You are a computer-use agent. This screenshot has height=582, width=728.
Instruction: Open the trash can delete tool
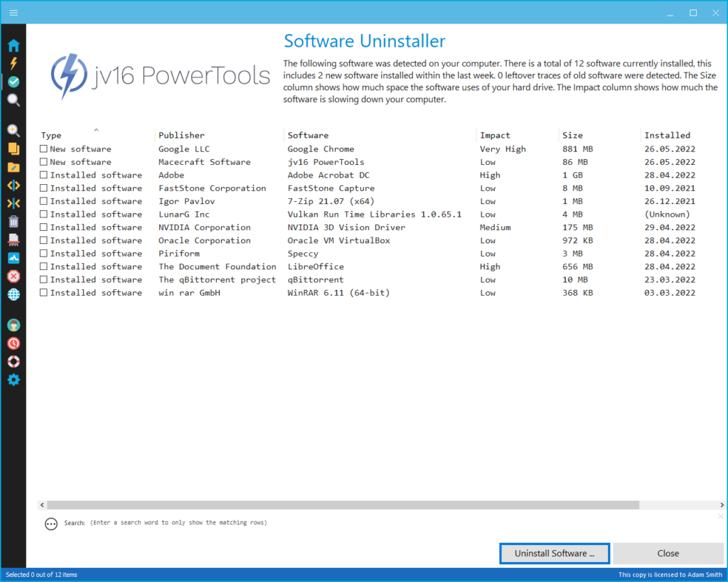[x=14, y=222]
